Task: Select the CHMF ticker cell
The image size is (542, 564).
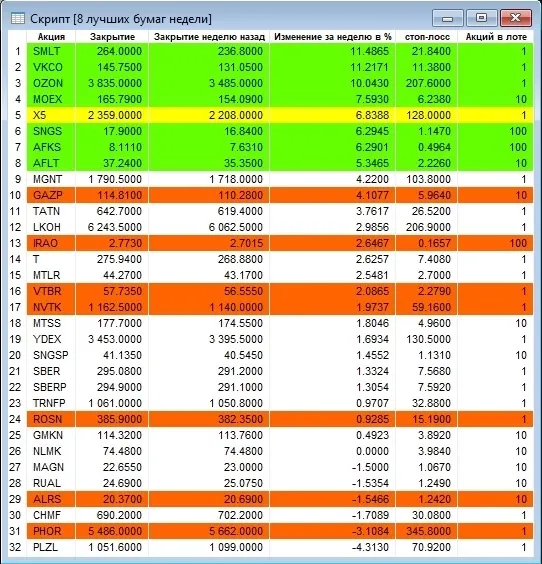Action: tap(51, 515)
